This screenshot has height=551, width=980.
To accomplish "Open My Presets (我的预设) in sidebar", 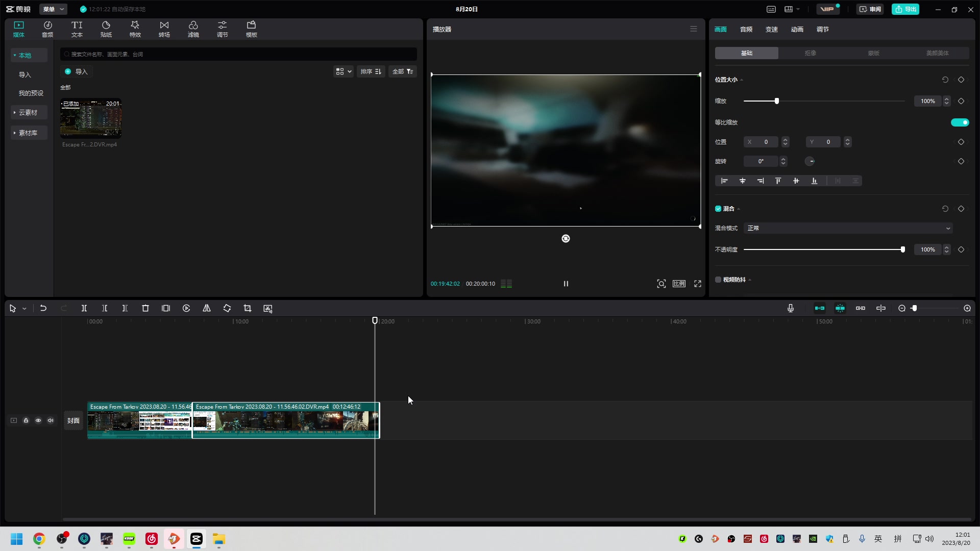I will tap(31, 93).
